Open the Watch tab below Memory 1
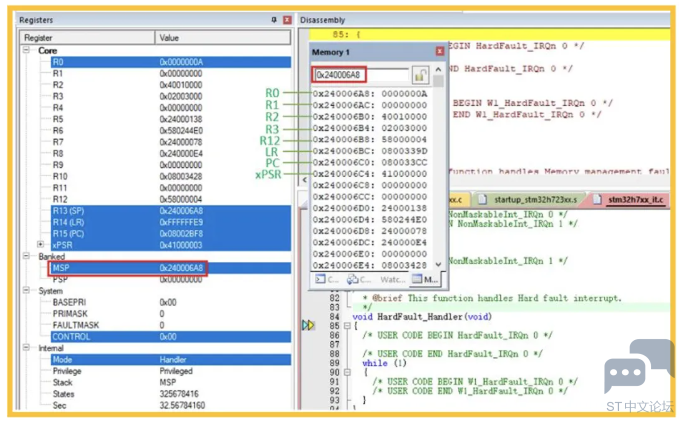Viewport: 683px width, 422px height. (392, 279)
